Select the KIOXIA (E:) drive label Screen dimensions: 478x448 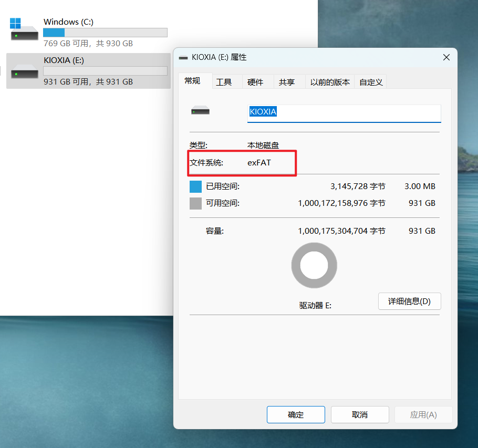tap(64, 60)
